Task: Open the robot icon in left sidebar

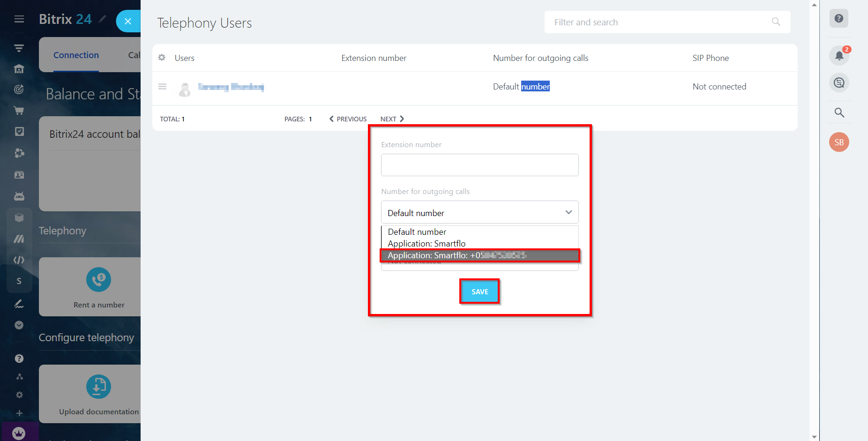Action: (19, 196)
